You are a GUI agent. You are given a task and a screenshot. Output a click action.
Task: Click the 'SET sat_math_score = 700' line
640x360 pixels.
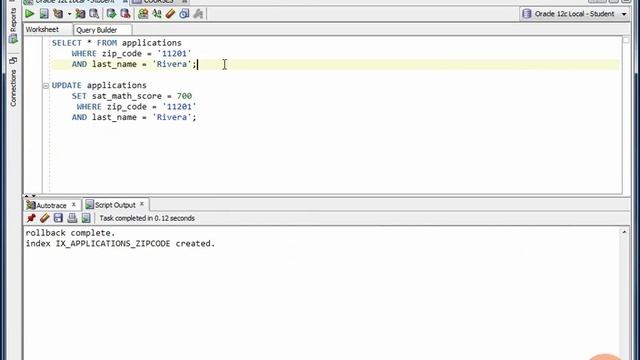pos(132,96)
